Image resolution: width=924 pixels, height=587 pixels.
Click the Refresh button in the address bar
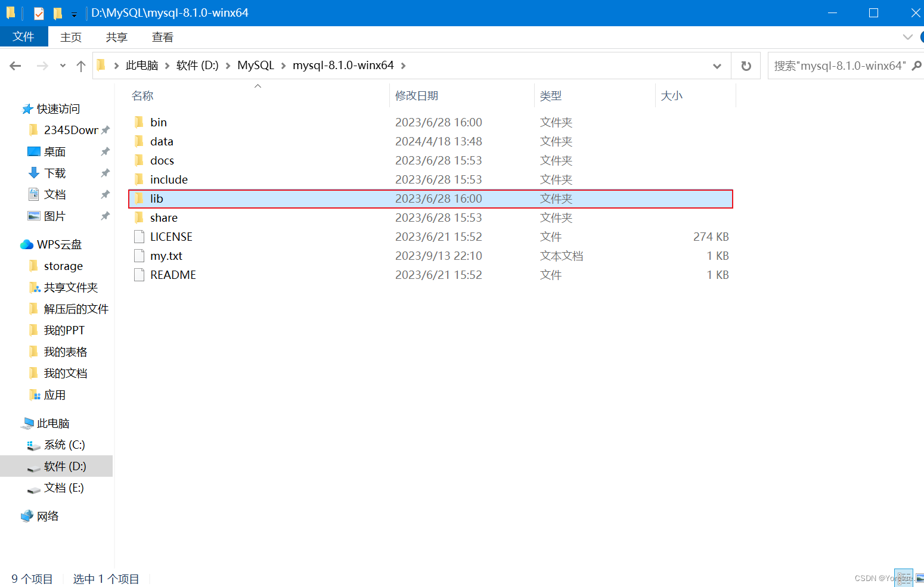746,66
